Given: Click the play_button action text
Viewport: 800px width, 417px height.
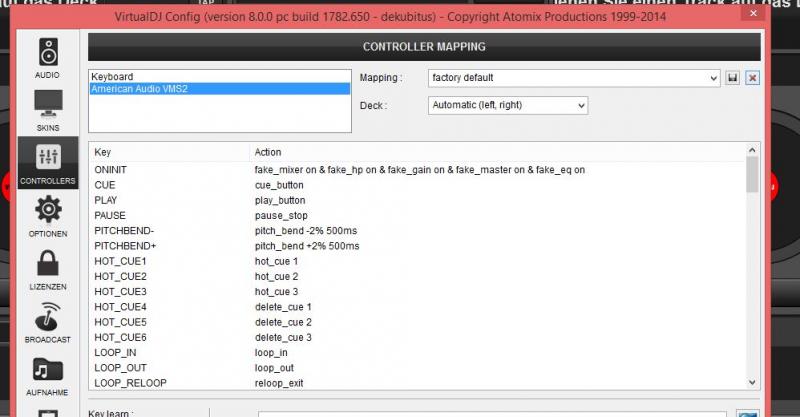Looking at the screenshot, I should click(x=280, y=201).
